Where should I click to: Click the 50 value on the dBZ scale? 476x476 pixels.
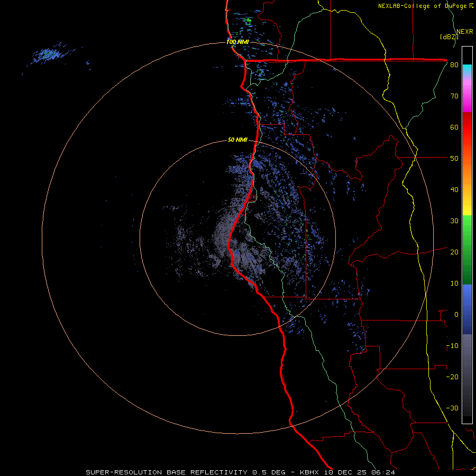click(454, 159)
